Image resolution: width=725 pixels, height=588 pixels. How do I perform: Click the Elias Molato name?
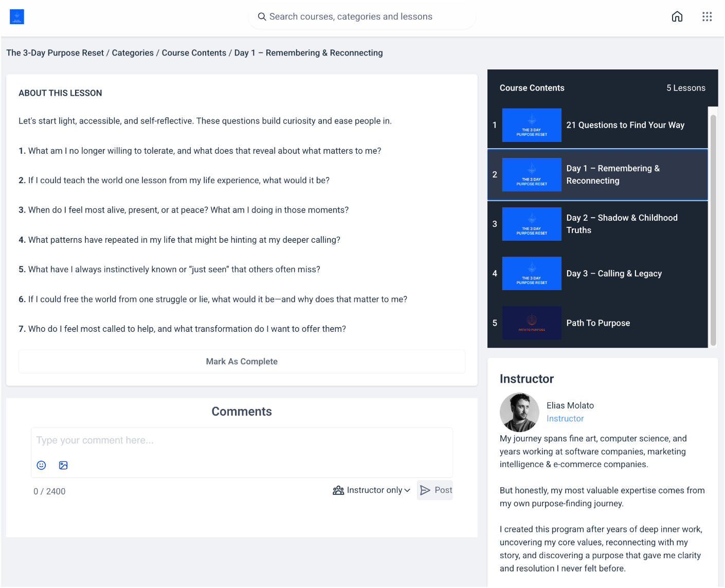tap(570, 405)
